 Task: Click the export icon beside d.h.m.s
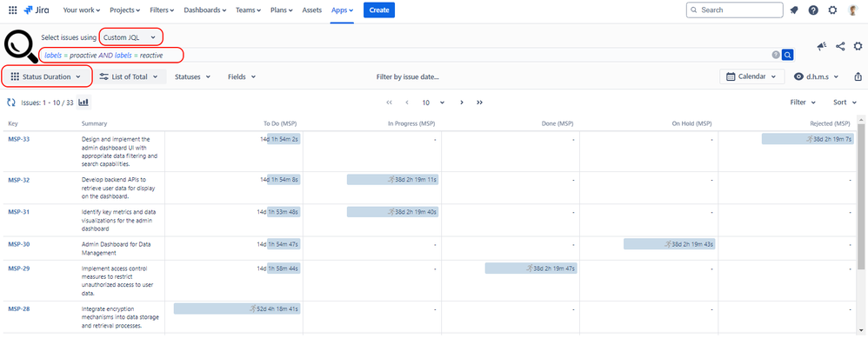click(x=858, y=76)
